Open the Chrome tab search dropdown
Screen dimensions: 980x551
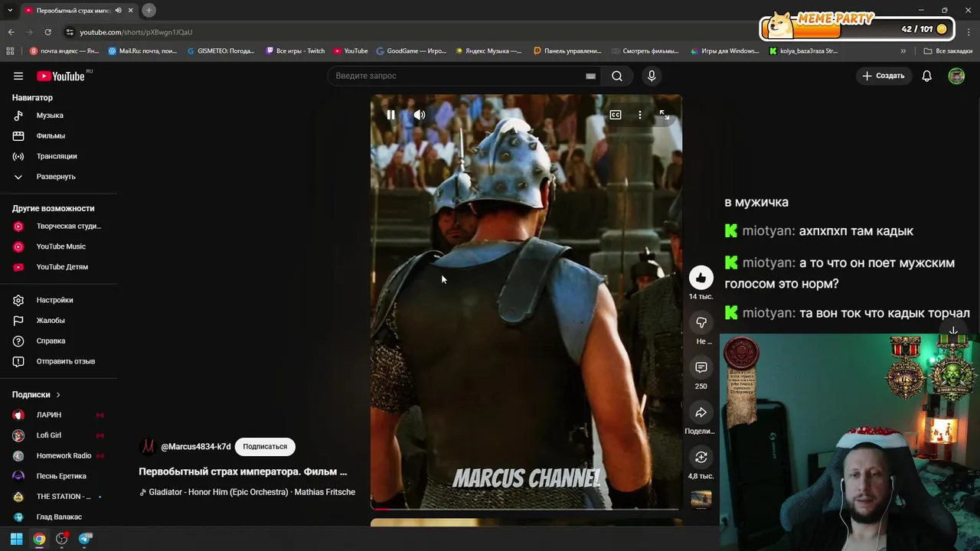10,10
